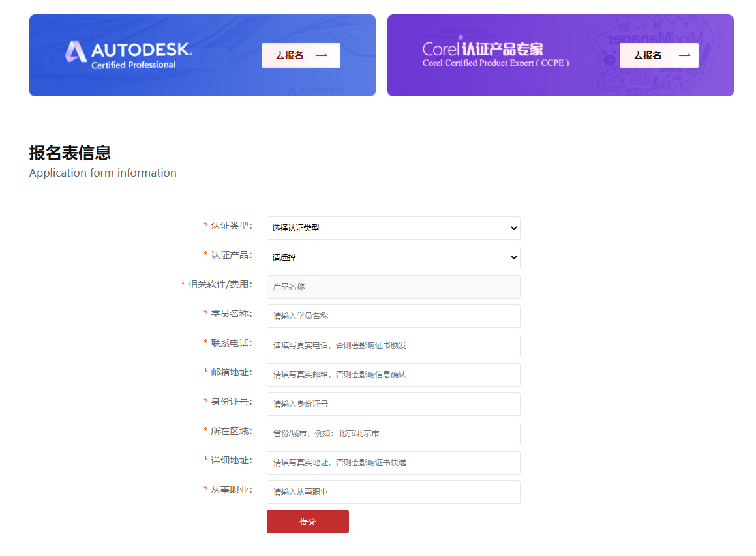
Task: Focus the 联系电话 input field
Action: [393, 345]
